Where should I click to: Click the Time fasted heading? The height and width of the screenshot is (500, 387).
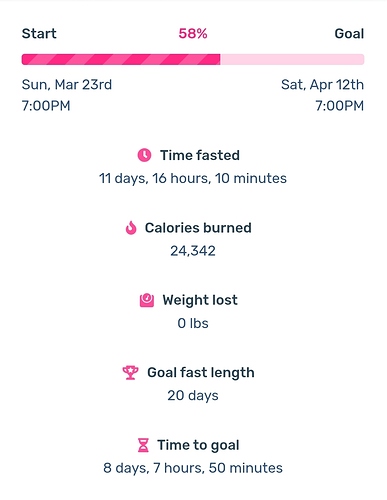(200, 155)
